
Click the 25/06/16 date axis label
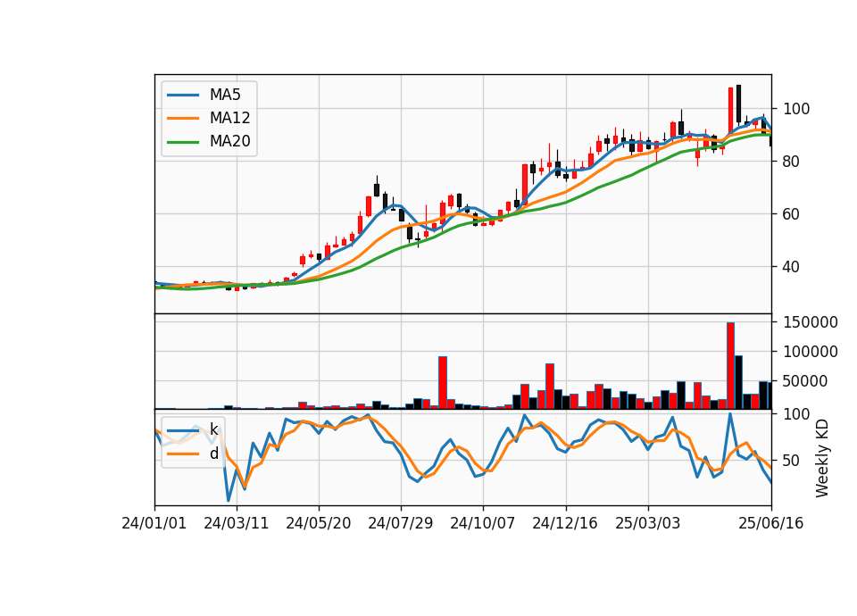coord(770,523)
